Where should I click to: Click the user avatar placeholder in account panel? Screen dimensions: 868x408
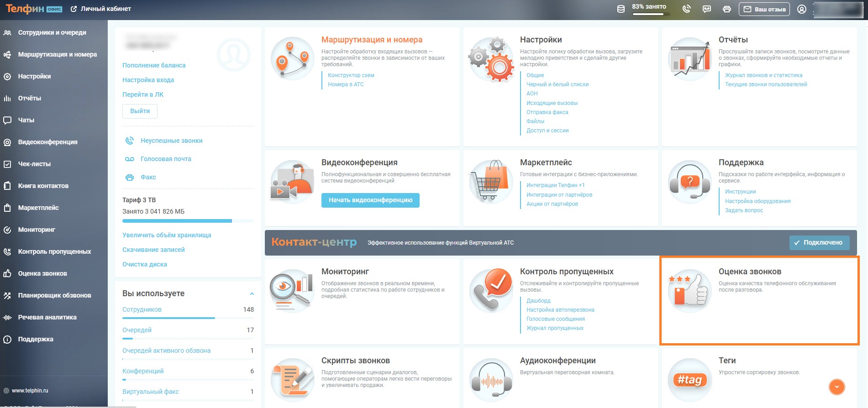(x=234, y=55)
